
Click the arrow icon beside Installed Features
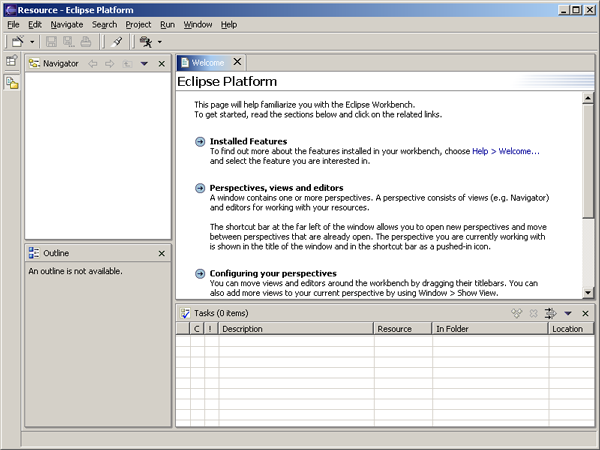pos(200,142)
